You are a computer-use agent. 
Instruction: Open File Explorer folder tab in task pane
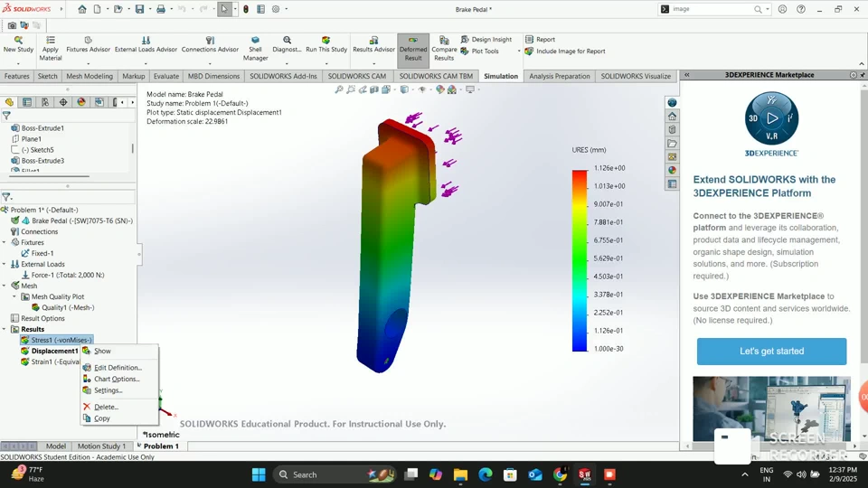[672, 144]
